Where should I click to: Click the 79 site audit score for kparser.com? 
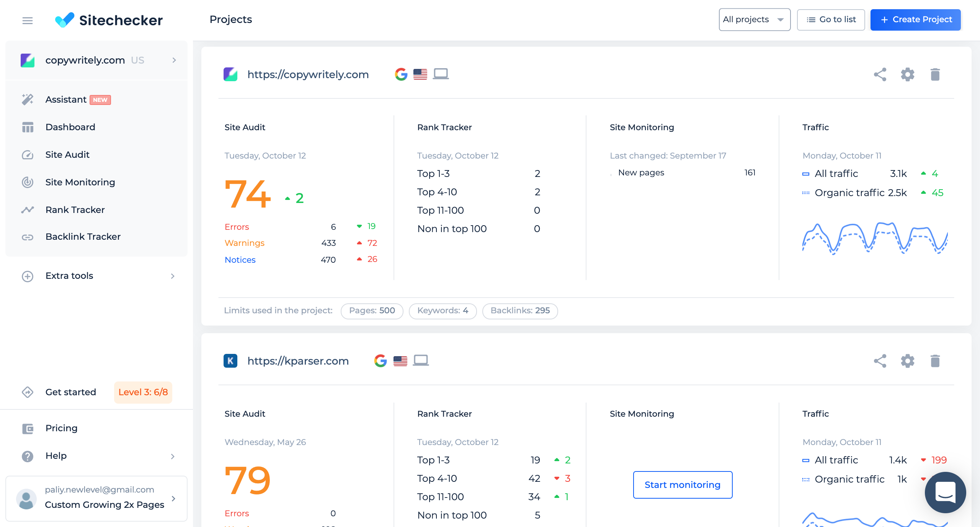(x=247, y=480)
